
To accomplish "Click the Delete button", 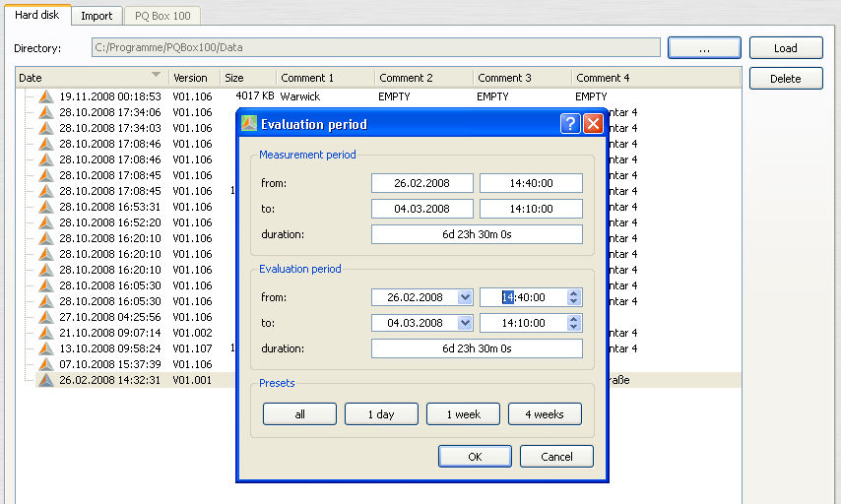I will point(786,79).
